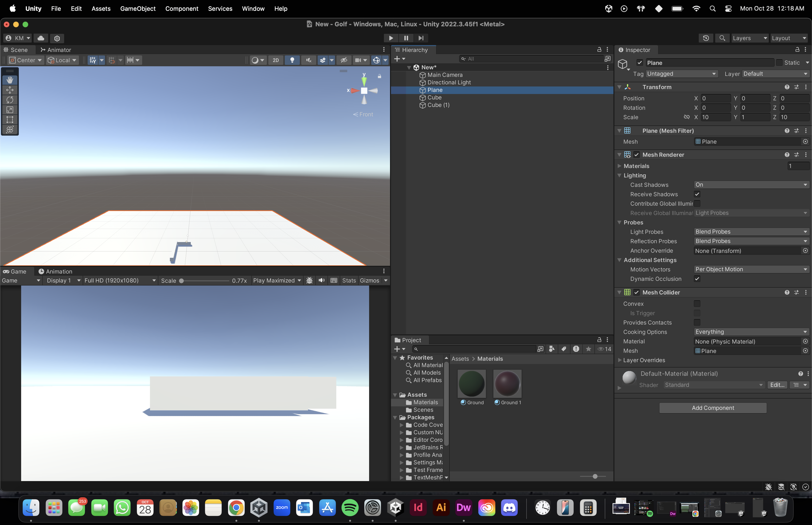812x525 pixels.
Task: Select the Rect tool in Scene
Action: pyautogui.click(x=10, y=119)
